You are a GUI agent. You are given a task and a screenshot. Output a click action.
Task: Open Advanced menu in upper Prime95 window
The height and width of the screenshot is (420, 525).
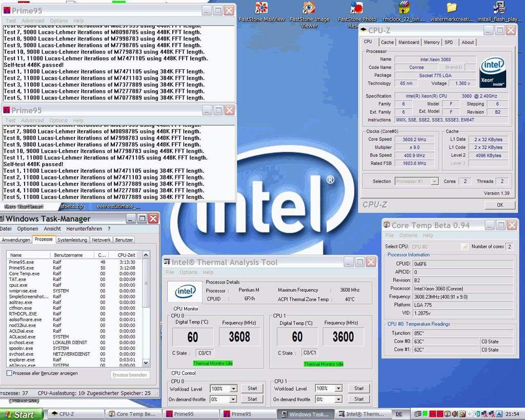click(x=33, y=21)
